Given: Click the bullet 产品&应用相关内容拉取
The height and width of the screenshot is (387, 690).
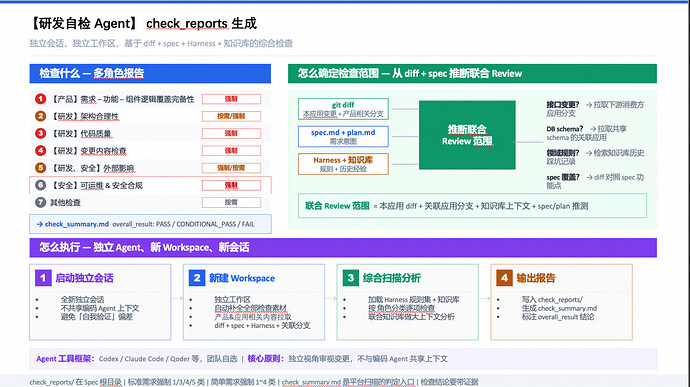Looking at the screenshot, I should [x=253, y=317].
